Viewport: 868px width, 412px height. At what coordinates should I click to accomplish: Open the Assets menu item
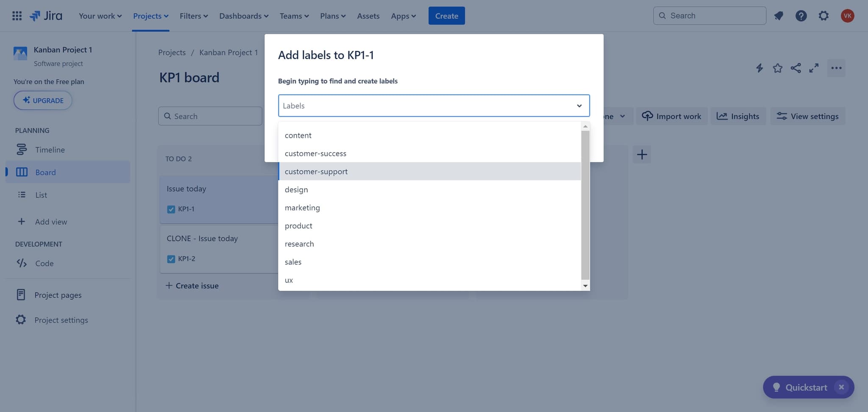(368, 16)
